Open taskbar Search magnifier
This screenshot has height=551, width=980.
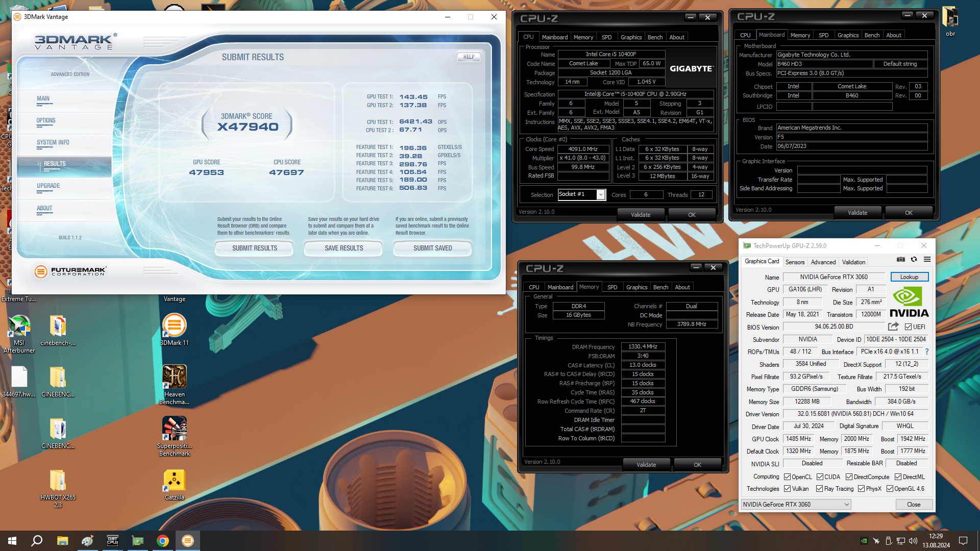coord(37,541)
